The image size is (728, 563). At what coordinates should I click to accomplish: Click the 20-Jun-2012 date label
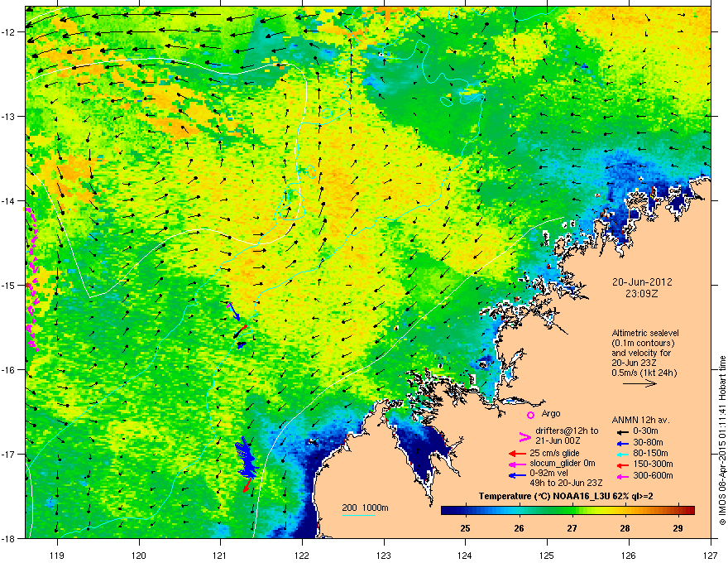[x=642, y=282]
